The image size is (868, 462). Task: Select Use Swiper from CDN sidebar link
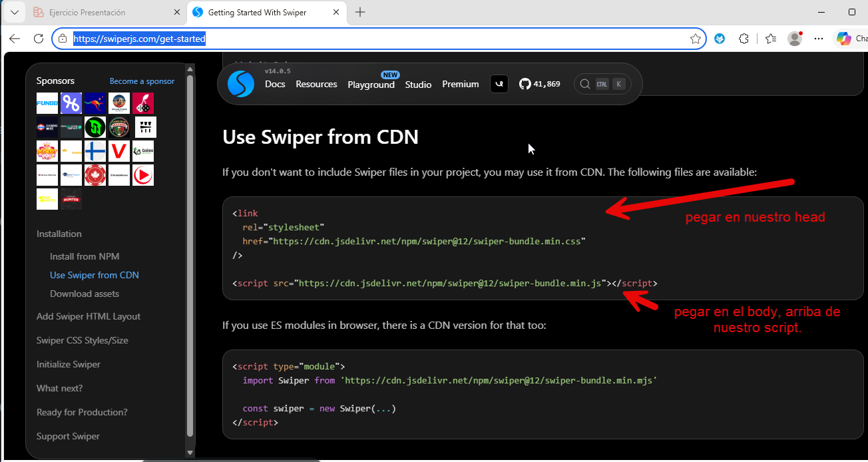tap(95, 275)
